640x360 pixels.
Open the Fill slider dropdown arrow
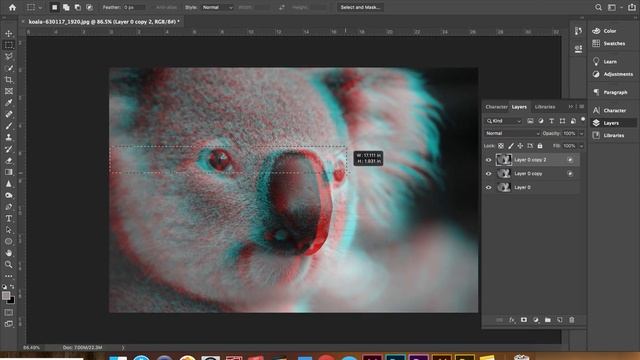pyautogui.click(x=581, y=146)
